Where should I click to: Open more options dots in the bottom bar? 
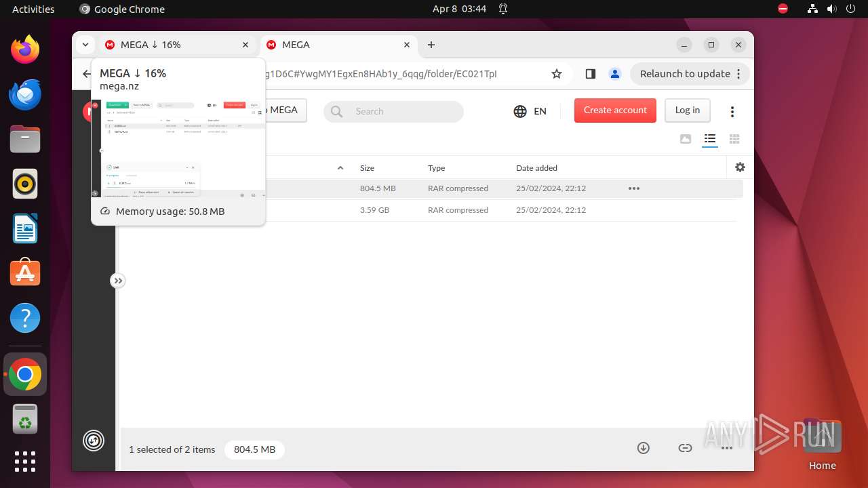point(727,448)
